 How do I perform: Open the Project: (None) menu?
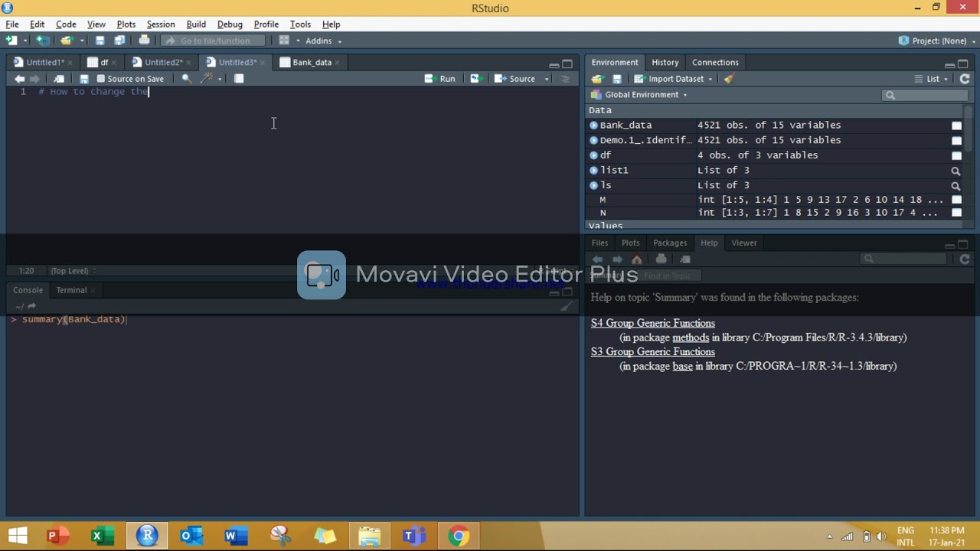[x=936, y=41]
